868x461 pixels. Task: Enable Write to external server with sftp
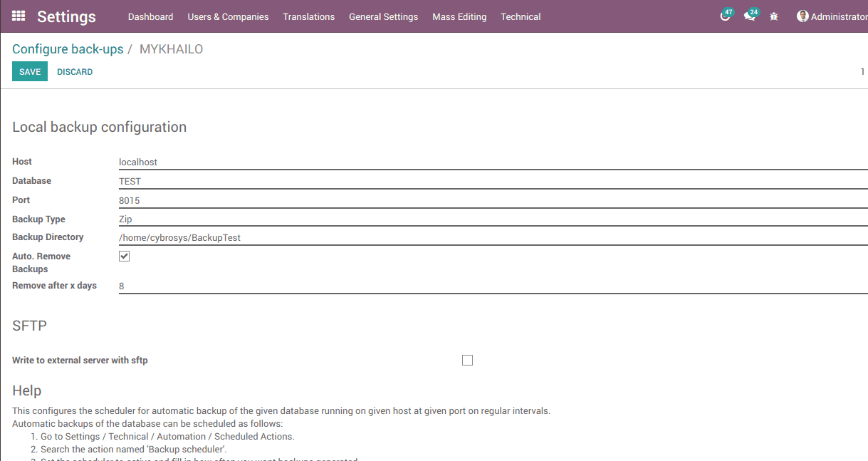pos(467,361)
